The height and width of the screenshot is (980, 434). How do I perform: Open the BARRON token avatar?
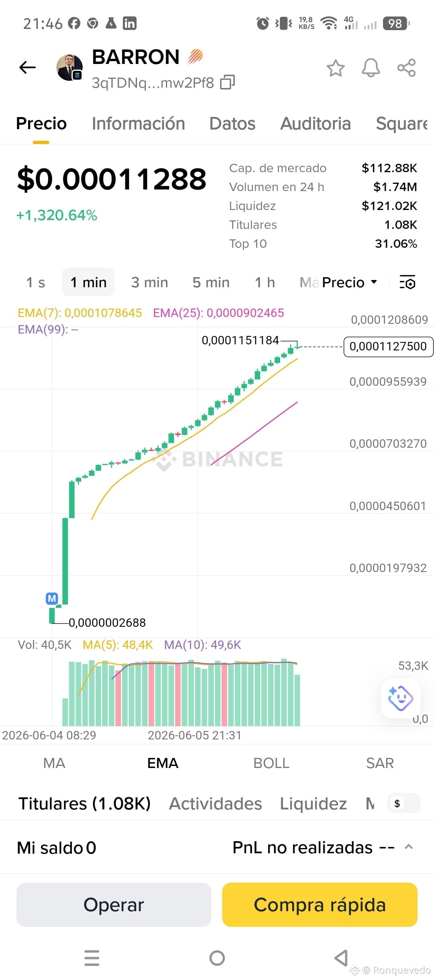point(70,68)
